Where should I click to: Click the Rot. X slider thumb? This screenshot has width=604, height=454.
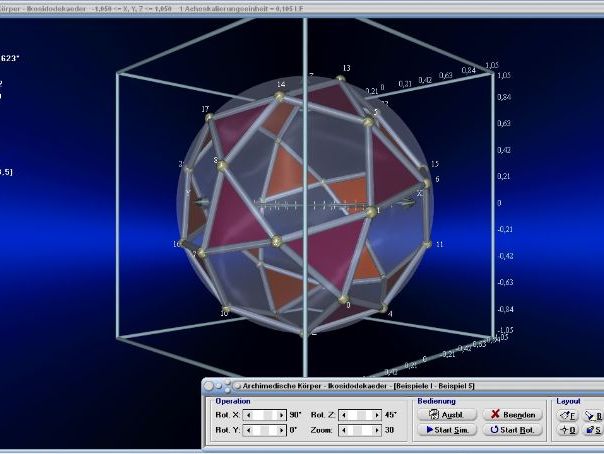[268, 415]
